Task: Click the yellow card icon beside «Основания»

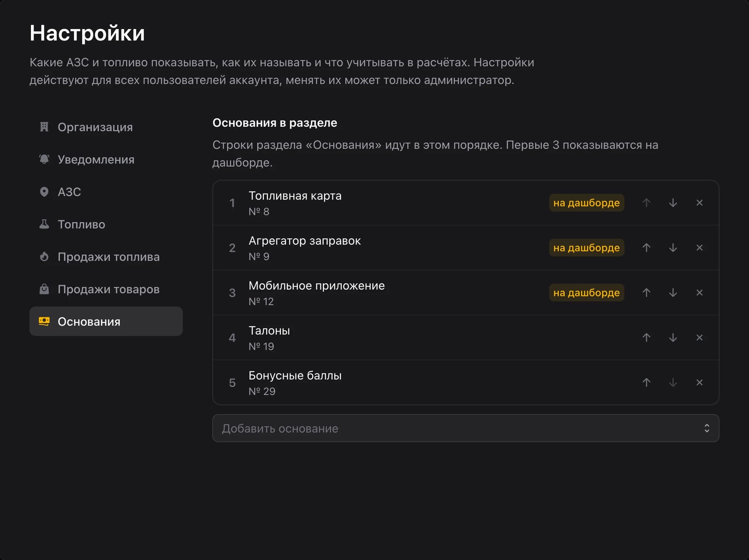Action: [x=44, y=321]
